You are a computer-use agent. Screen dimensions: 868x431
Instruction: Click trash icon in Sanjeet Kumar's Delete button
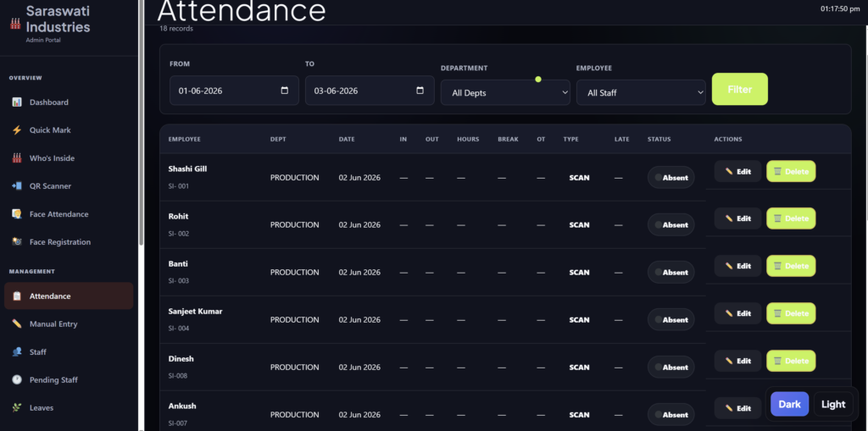point(777,313)
